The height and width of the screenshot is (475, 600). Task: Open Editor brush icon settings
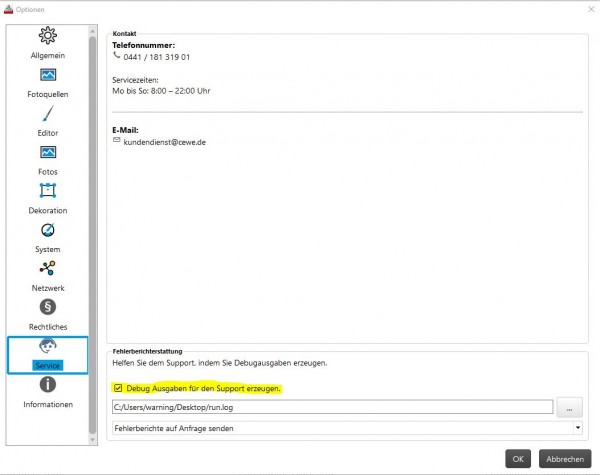tap(48, 114)
